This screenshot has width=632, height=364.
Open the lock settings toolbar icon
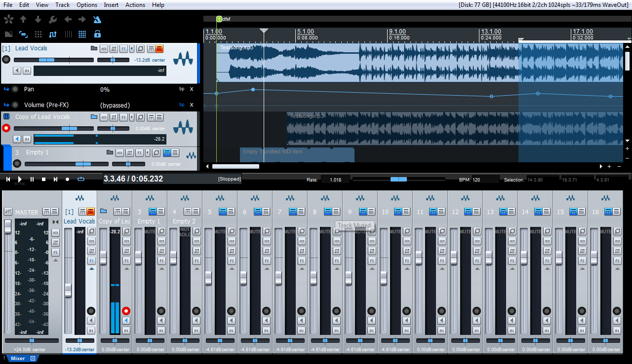coord(97,35)
